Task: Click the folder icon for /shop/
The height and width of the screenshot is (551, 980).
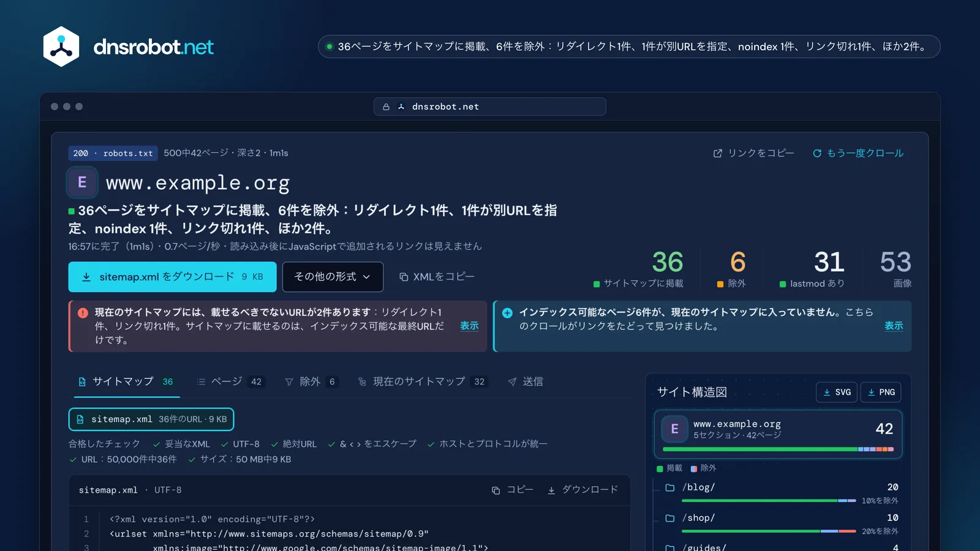Action: pos(670,518)
